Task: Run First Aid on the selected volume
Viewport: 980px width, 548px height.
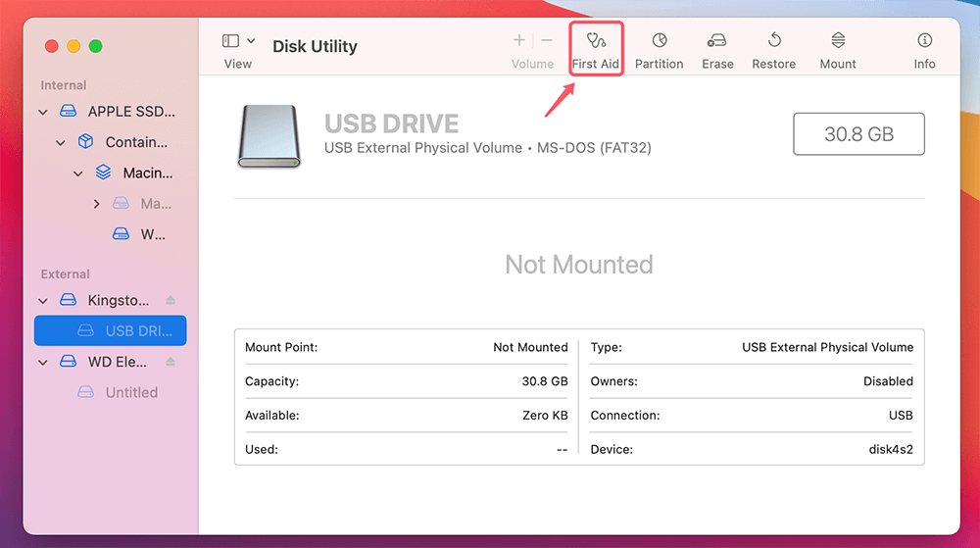Action: coord(596,50)
